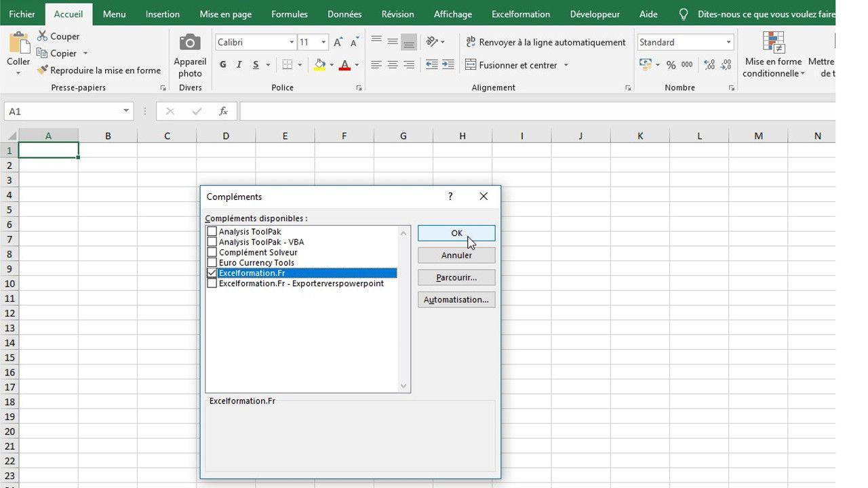This screenshot has width=868, height=488.
Task: Uncheck the Excelformation.Fr add-in checkbox
Action: (x=212, y=273)
